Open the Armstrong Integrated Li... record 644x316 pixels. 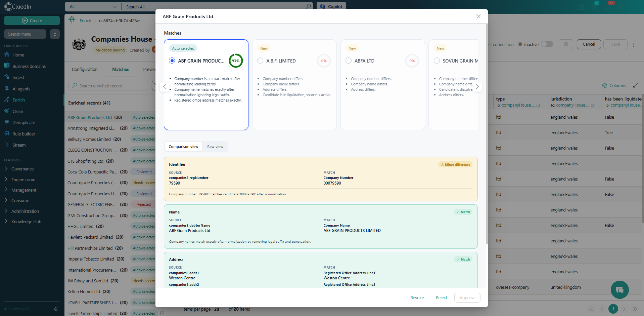click(91, 128)
